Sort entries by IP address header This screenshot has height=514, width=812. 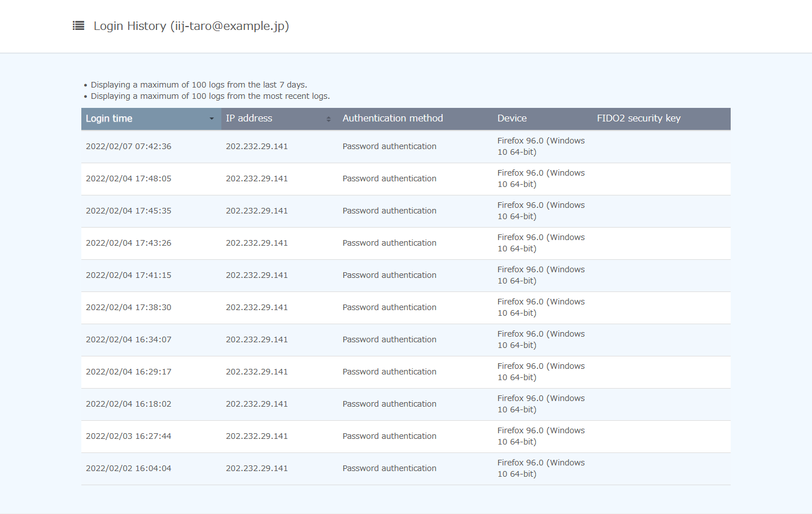[x=248, y=119]
